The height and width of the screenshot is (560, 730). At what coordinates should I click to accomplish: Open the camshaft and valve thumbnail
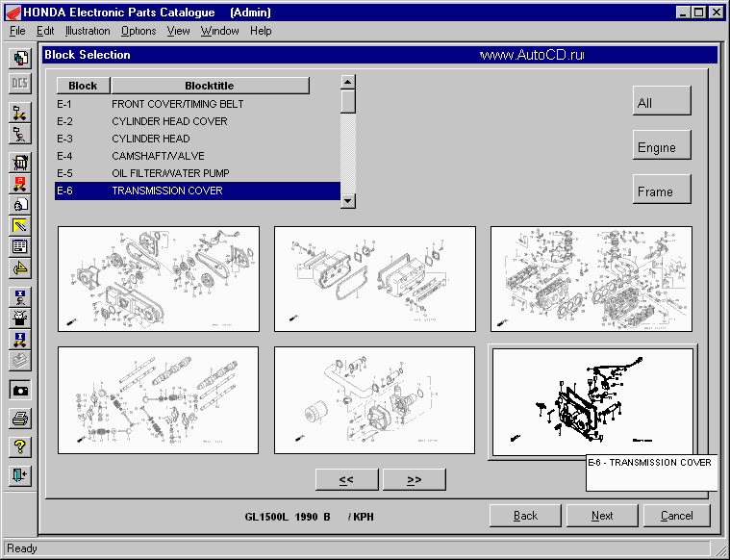159,400
